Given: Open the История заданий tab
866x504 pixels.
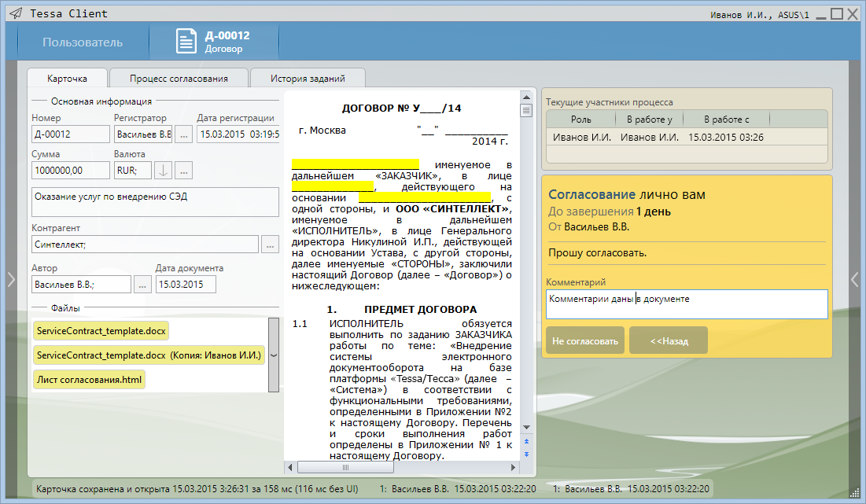Looking at the screenshot, I should tap(308, 79).
